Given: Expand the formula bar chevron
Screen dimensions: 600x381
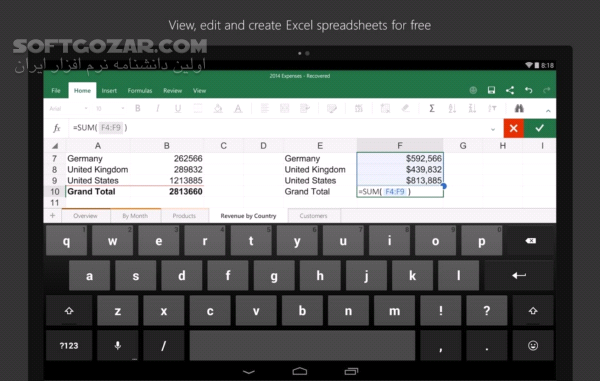Looking at the screenshot, I should 493,129.
